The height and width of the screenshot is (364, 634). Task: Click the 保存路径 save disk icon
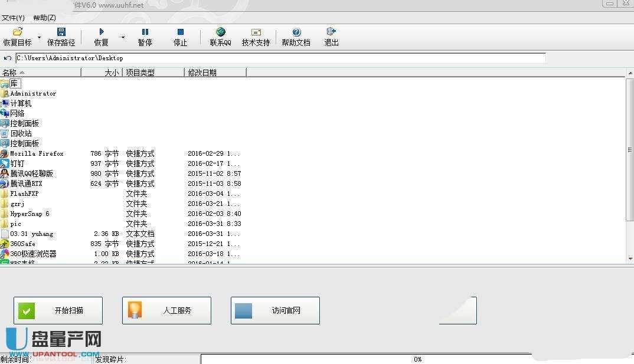click(61, 32)
